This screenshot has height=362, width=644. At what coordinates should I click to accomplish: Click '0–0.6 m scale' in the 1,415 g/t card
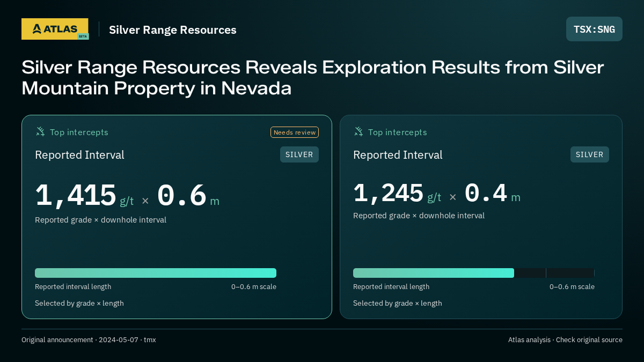(254, 287)
